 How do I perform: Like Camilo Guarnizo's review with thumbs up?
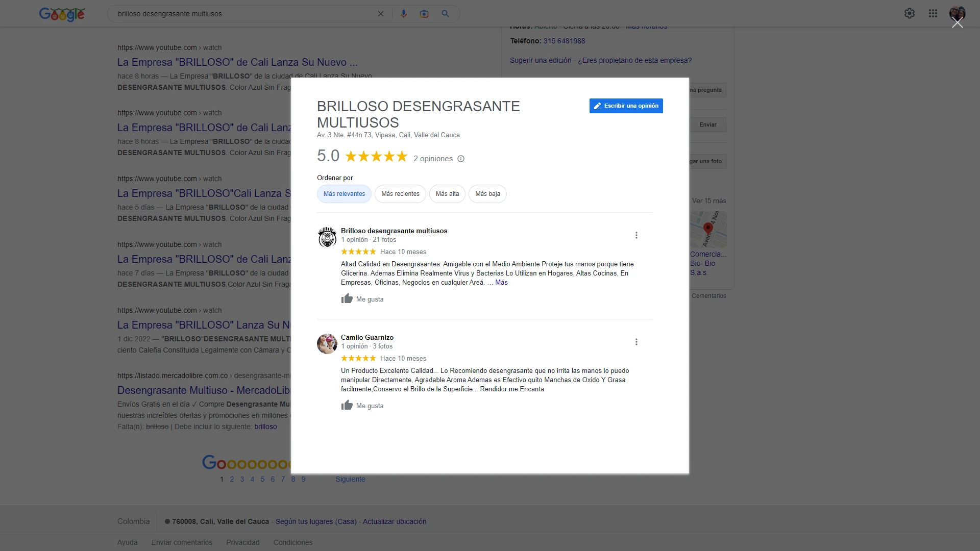click(x=347, y=406)
